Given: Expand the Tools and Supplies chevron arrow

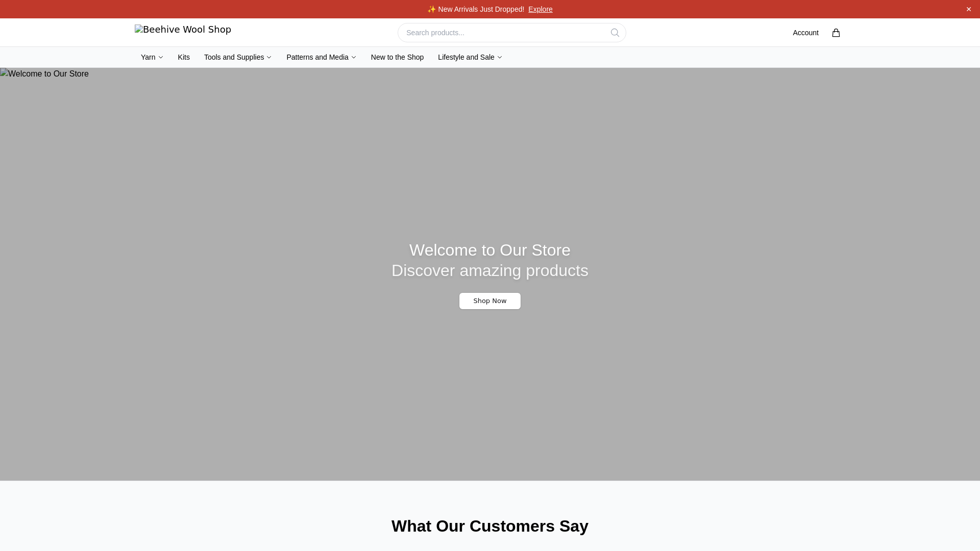Looking at the screenshot, I should pyautogui.click(x=269, y=57).
